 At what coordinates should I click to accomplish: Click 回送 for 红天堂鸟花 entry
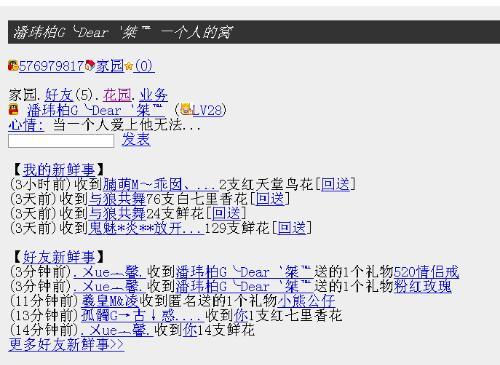click(335, 184)
